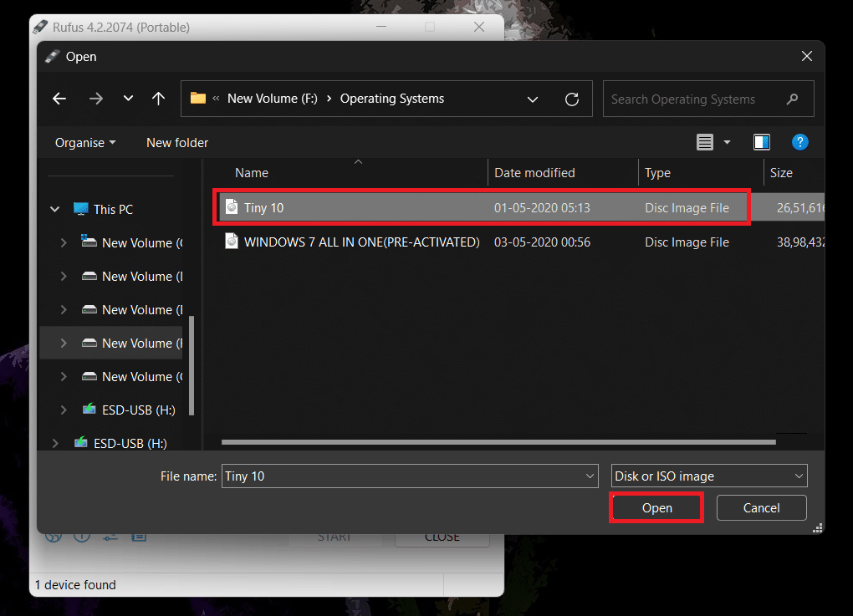Viewport: 853px width, 616px height.
Task: Click START button in Rufus window
Action: [x=335, y=537]
